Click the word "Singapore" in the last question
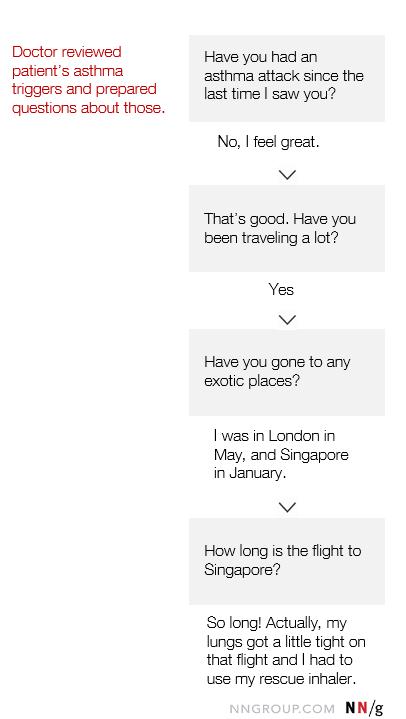Screen dimensions: 406x719 (x=242, y=571)
